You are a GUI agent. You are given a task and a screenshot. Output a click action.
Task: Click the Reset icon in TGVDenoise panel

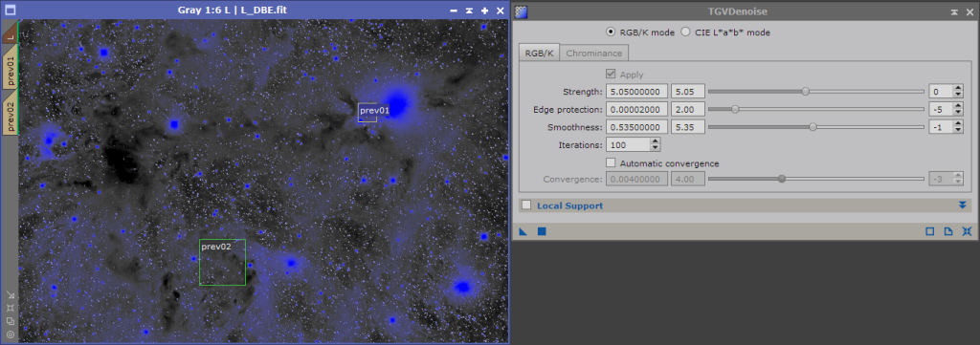click(967, 231)
